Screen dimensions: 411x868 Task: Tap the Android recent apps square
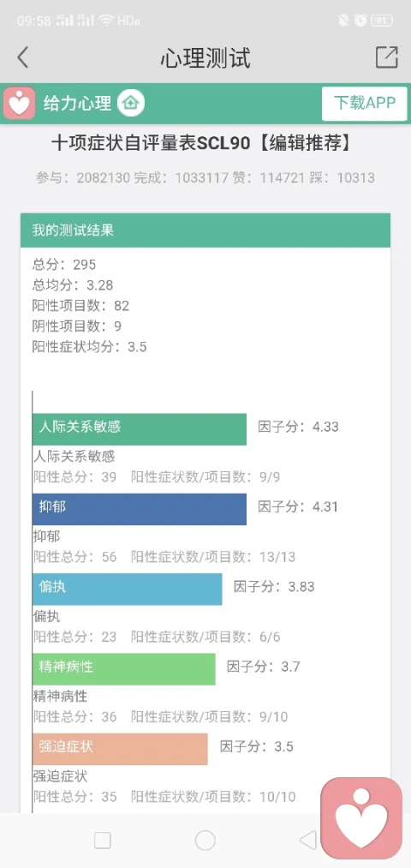point(103,841)
